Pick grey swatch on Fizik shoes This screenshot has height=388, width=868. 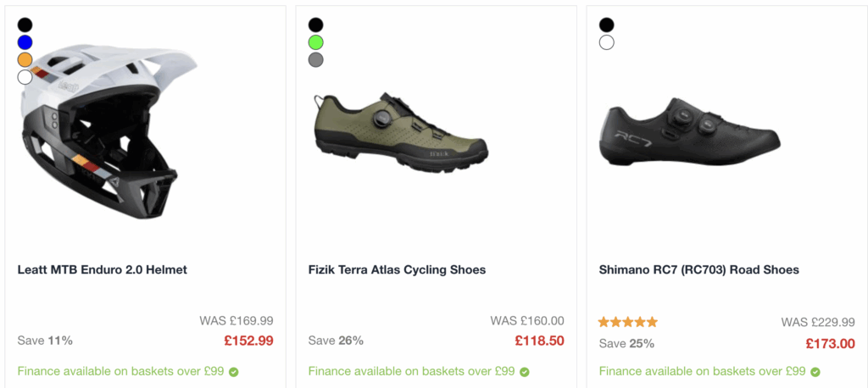point(315,59)
